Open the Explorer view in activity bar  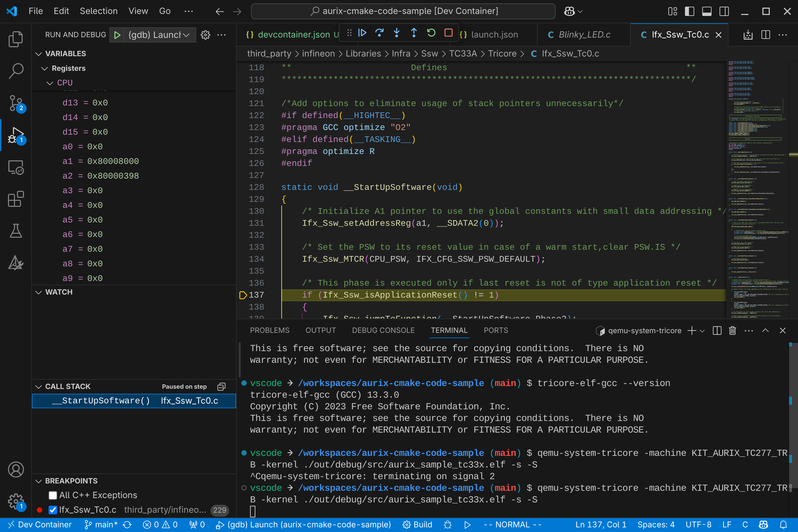coord(16,39)
